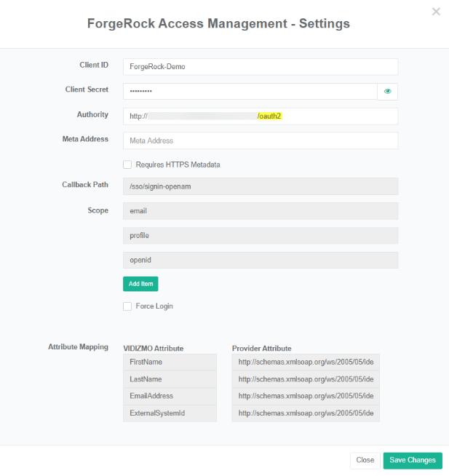Screen dimensions: 449x476
Task: Enable Requires HTTPS Metadata checkbox
Action: (x=127, y=164)
